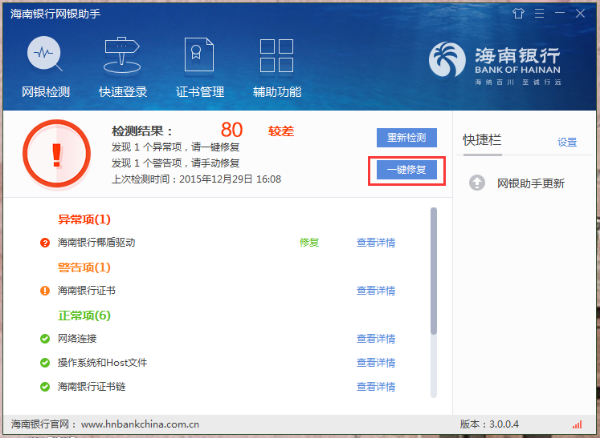Image resolution: width=600 pixels, height=438 pixels.
Task: Switch to the 网银检测 tab label
Action: (46, 92)
